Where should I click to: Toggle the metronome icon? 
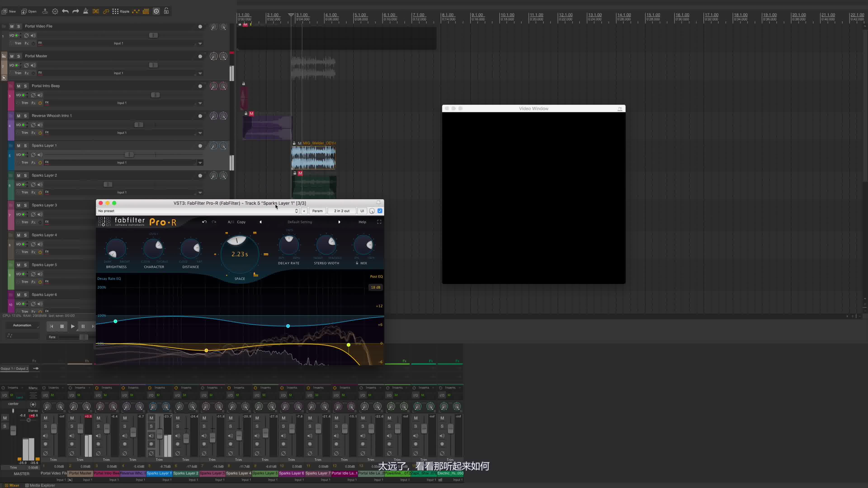86,11
